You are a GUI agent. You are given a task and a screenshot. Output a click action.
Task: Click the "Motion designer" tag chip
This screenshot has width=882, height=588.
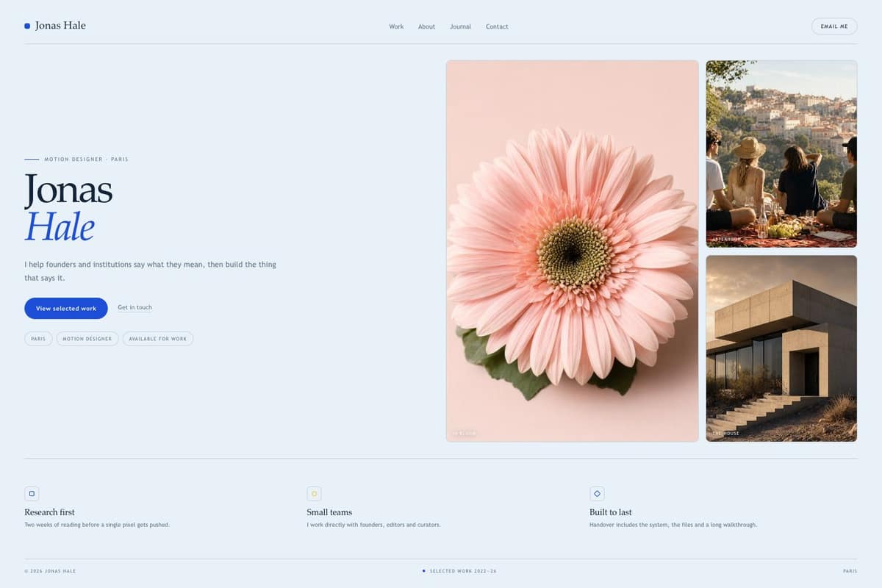pos(87,339)
